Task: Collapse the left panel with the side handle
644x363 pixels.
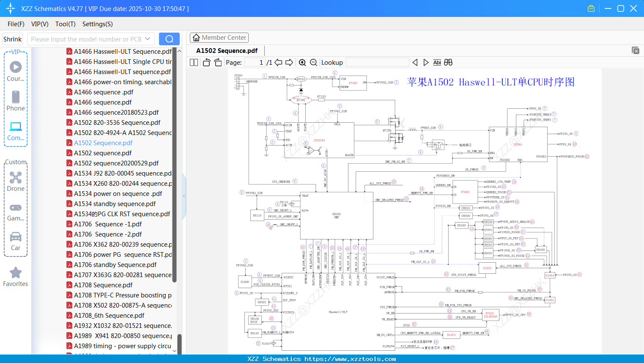Action: point(184,195)
